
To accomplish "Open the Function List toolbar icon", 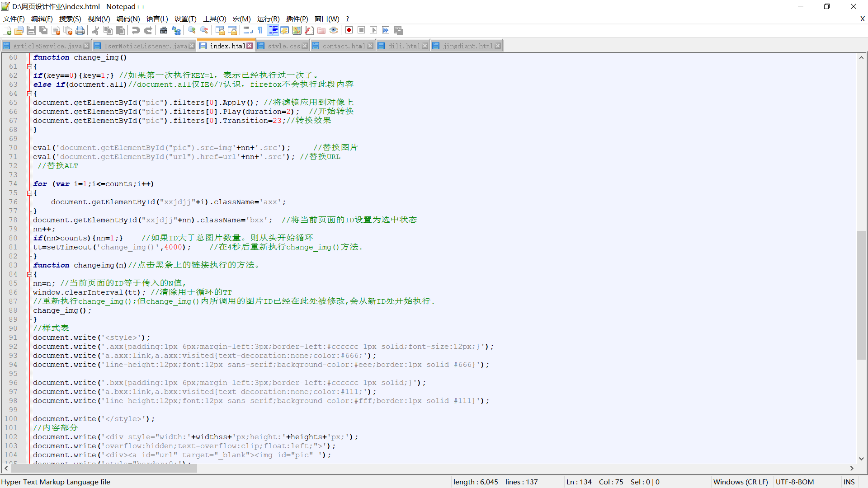I will 309,30.
